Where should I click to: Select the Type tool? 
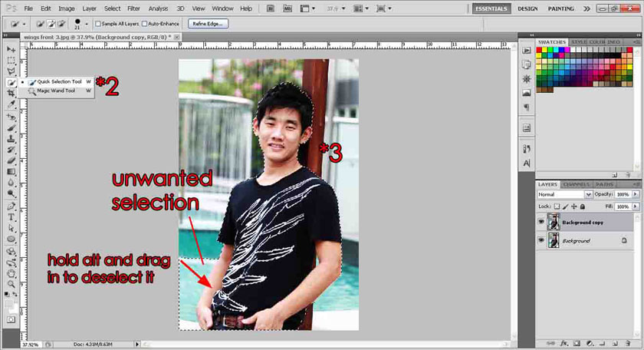11,217
